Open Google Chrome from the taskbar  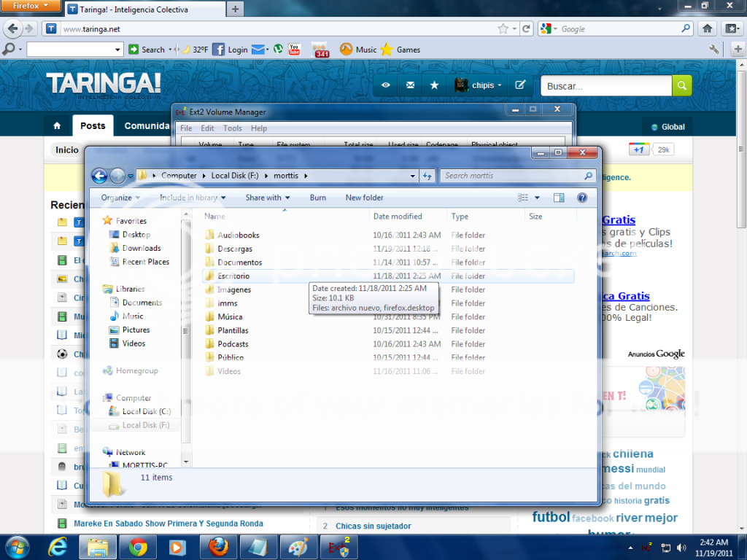(x=139, y=546)
